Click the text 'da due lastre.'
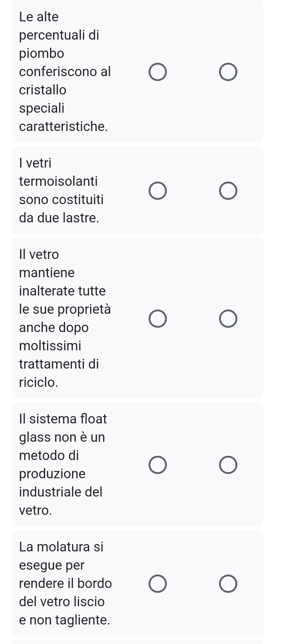The image size is (284, 644). (59, 218)
